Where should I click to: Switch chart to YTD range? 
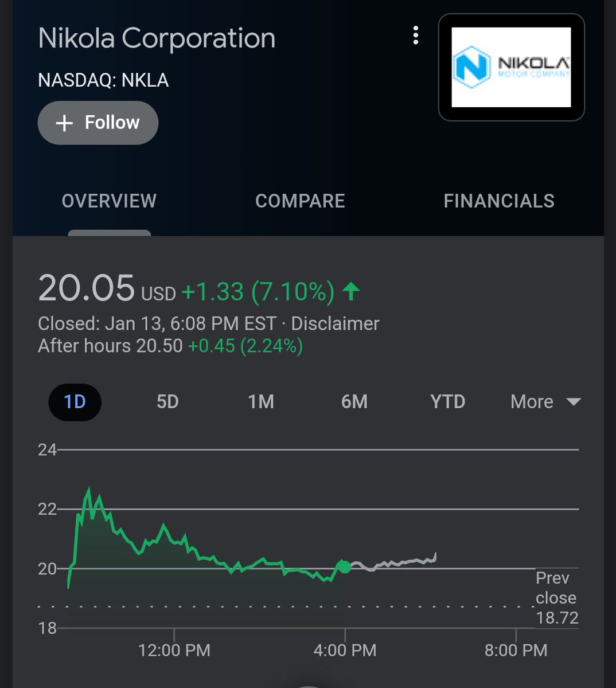pyautogui.click(x=448, y=401)
